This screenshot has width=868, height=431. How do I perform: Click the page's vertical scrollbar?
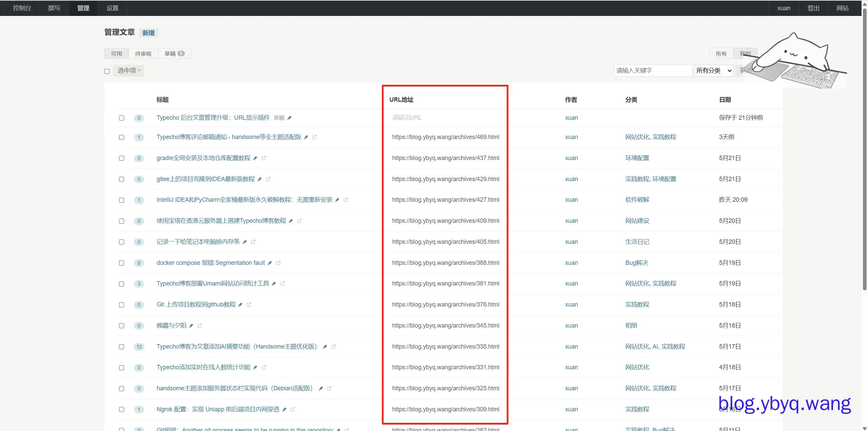865,149
